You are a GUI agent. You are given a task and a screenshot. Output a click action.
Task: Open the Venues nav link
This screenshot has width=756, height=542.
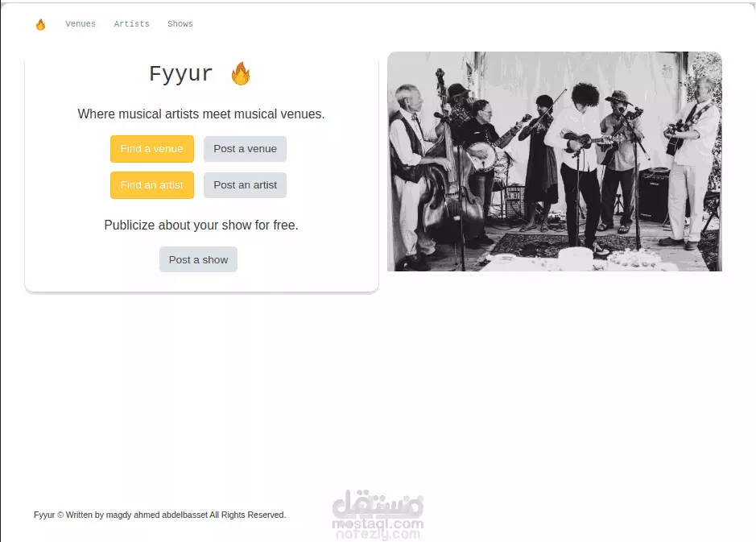[x=81, y=23]
